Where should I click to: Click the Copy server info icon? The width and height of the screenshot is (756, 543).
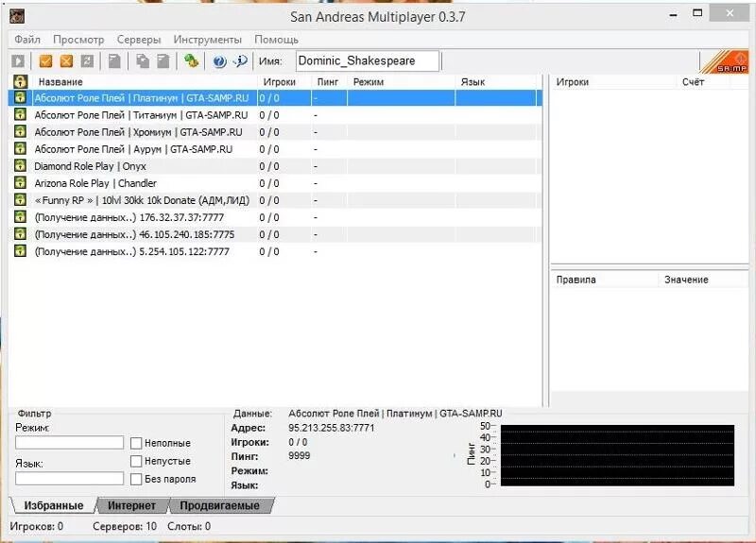click(x=143, y=61)
